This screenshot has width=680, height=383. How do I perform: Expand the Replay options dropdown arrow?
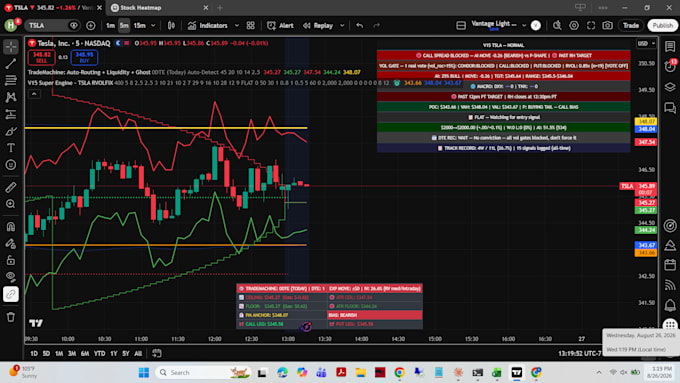point(342,26)
